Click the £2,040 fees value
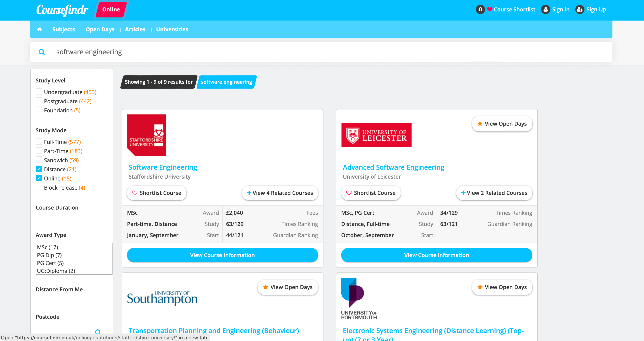Viewport: 644px width, 341px height. click(x=234, y=213)
